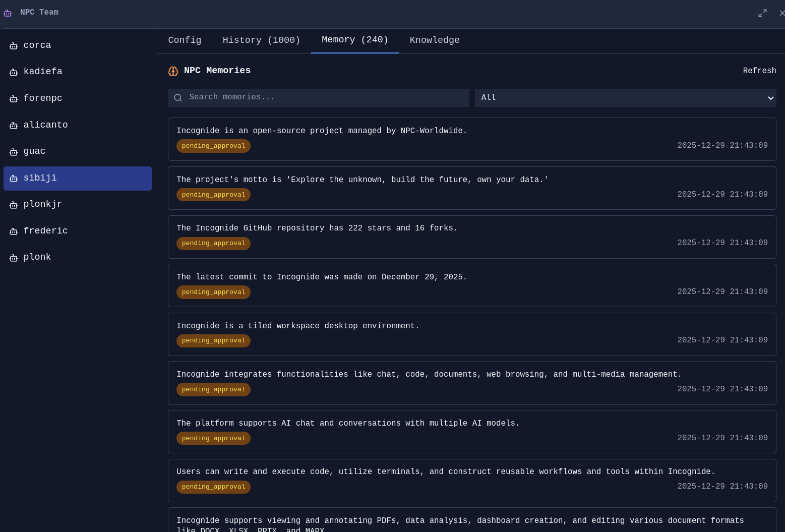Image resolution: width=785 pixels, height=532 pixels.
Task: Refresh the NPC memories list
Action: (x=759, y=71)
